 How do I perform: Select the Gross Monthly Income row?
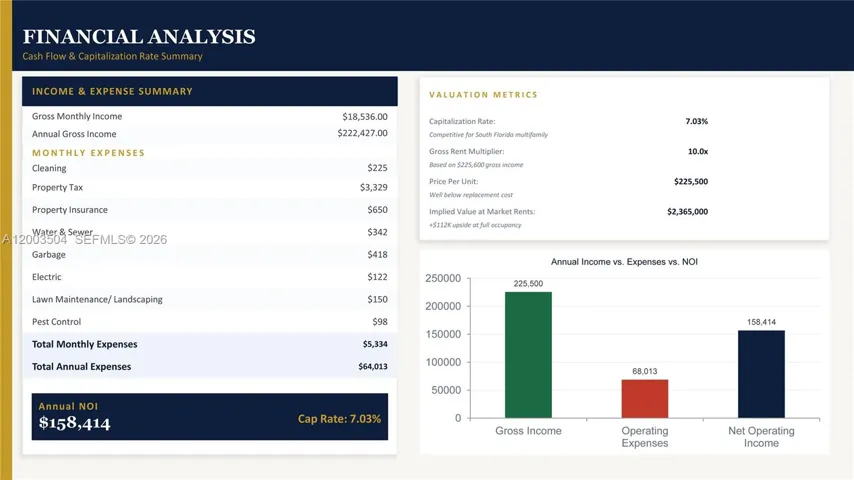209,116
